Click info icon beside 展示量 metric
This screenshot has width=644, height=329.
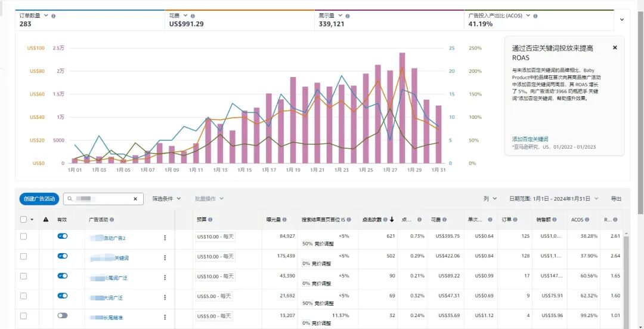[348, 16]
